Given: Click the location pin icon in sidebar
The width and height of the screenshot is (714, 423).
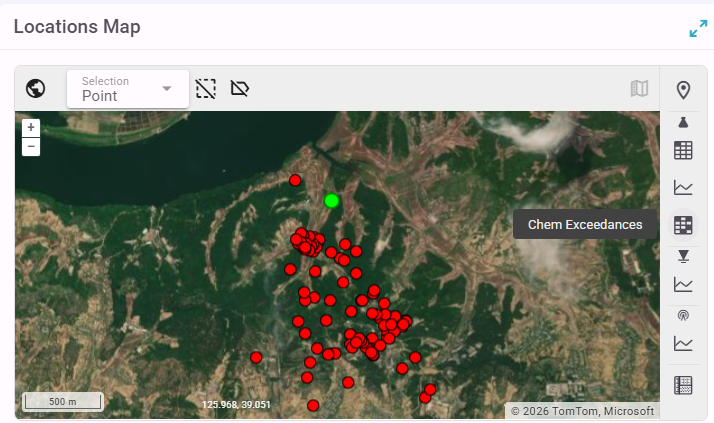Looking at the screenshot, I should (683, 90).
